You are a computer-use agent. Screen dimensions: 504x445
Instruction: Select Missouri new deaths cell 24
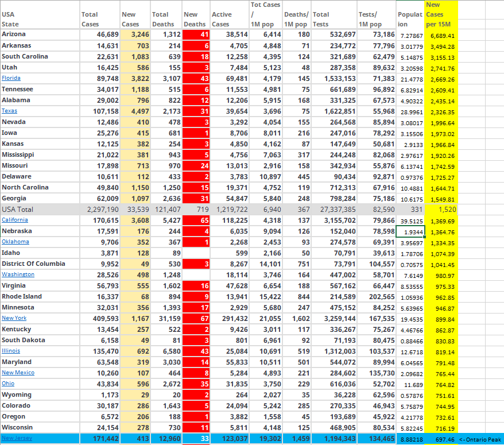click(x=196, y=166)
